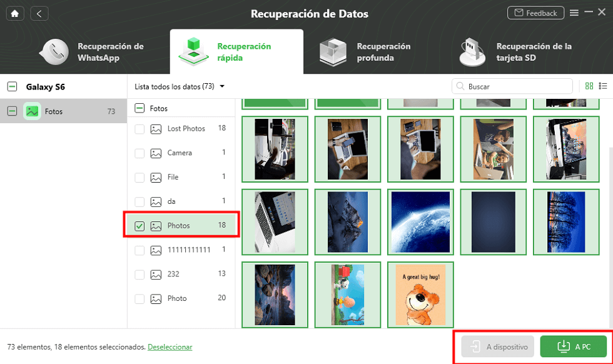Check the Lost Photos checkbox

click(x=139, y=129)
